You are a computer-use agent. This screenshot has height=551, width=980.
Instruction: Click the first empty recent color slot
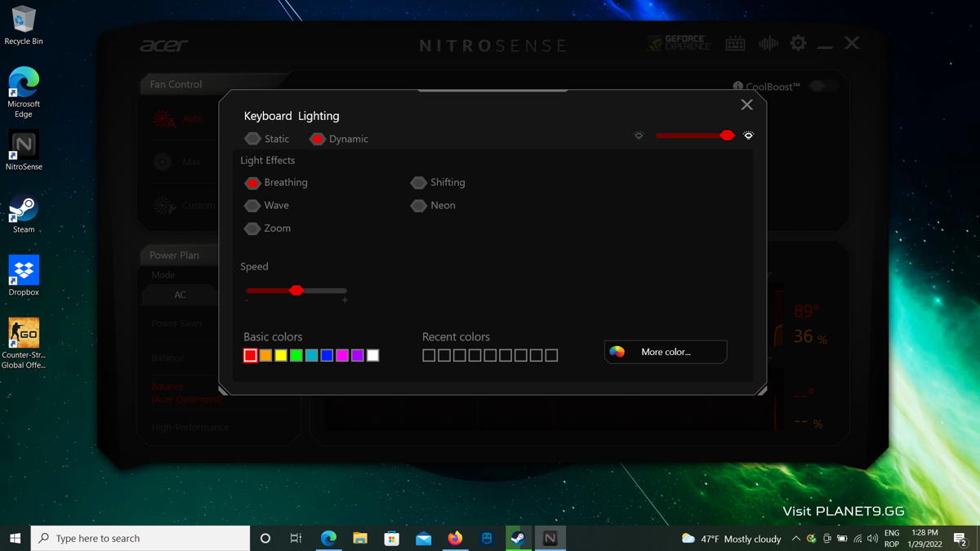point(429,355)
